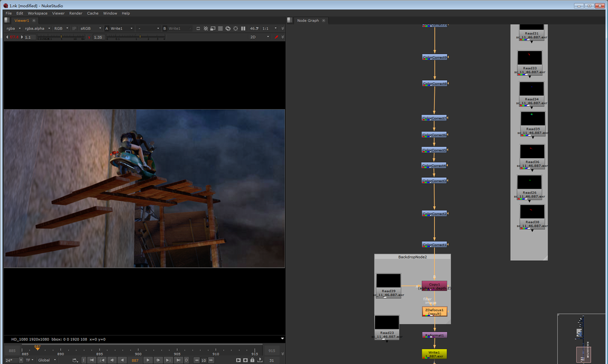Open the 24 fps dropdown arrow
The height and width of the screenshot is (364, 608).
click(21, 360)
